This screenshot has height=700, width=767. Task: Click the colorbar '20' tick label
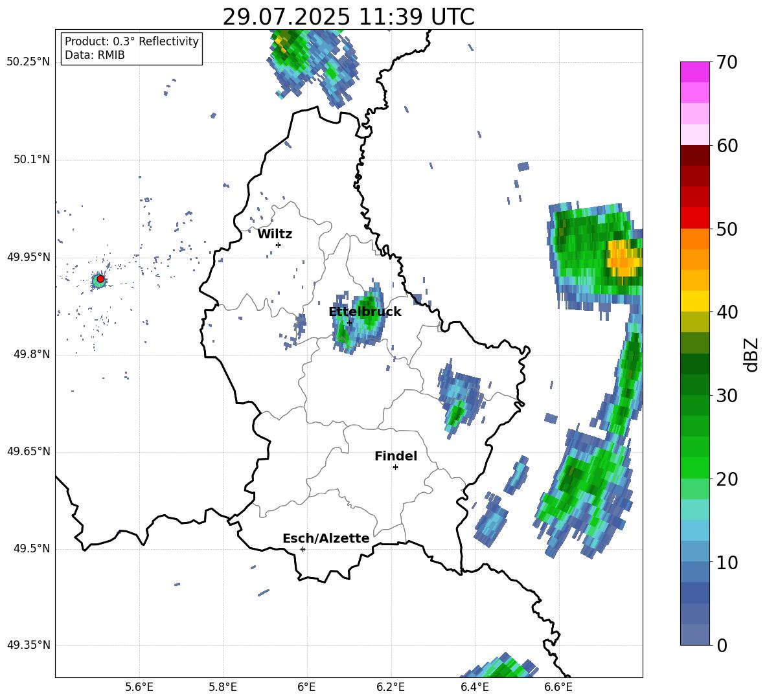point(727,479)
